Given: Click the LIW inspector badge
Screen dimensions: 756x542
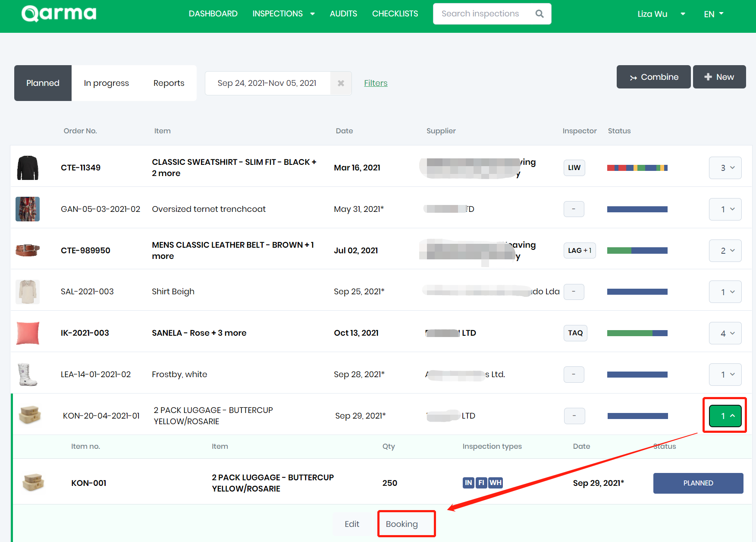Looking at the screenshot, I should point(574,168).
